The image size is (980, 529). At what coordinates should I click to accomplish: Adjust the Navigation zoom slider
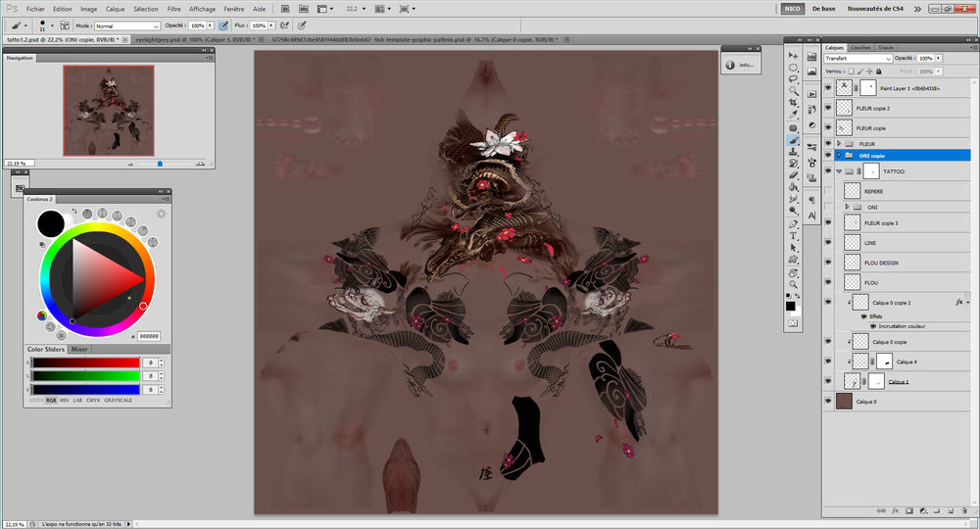pos(160,164)
